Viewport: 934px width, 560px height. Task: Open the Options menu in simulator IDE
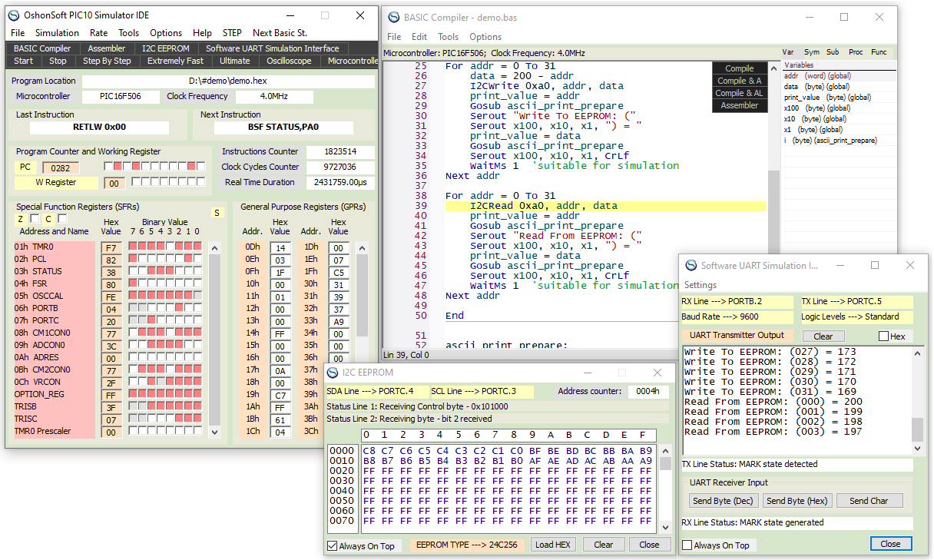[166, 33]
